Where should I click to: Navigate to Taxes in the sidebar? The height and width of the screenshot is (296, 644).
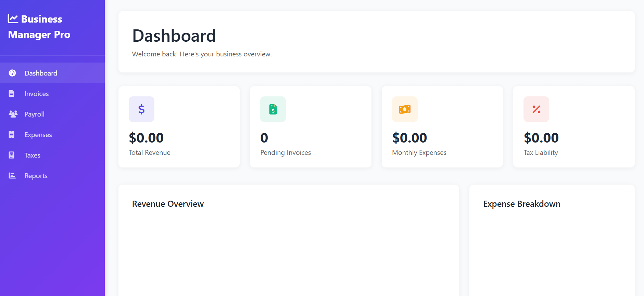33,155
